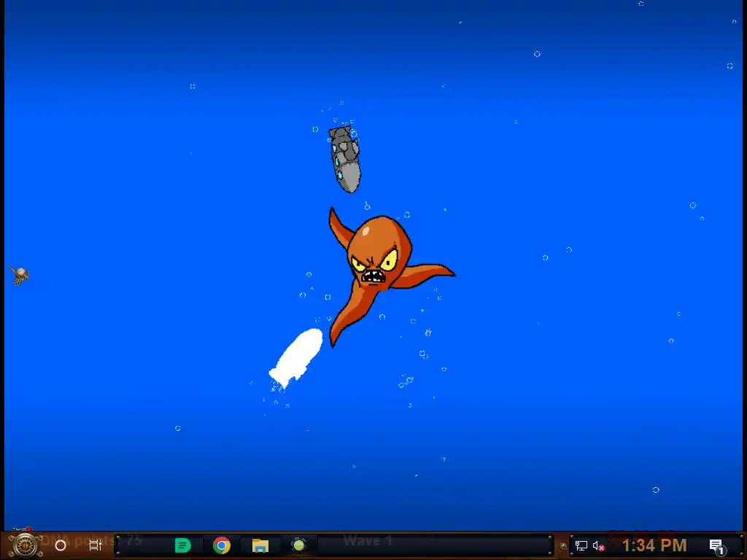Open the notification center with one alert
The height and width of the screenshot is (560, 747).
(718, 547)
